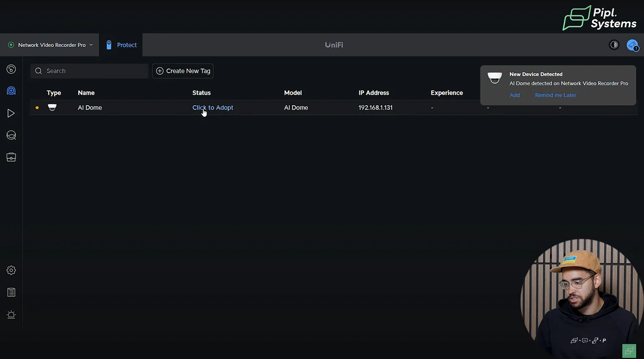Screen dimensions: 644x359
Task: Click the Click to Adopt link
Action: click(213, 107)
